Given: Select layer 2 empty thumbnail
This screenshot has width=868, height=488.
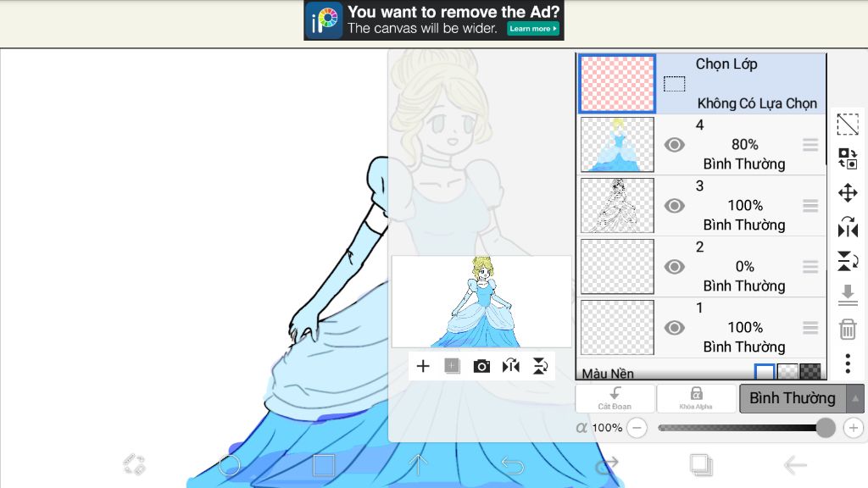Looking at the screenshot, I should point(617,266).
